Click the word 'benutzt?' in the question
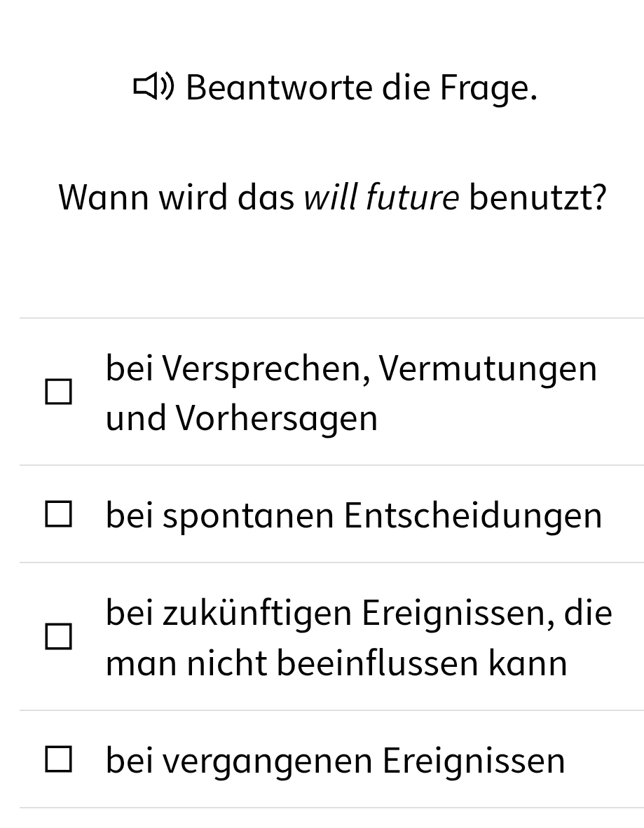 537,198
